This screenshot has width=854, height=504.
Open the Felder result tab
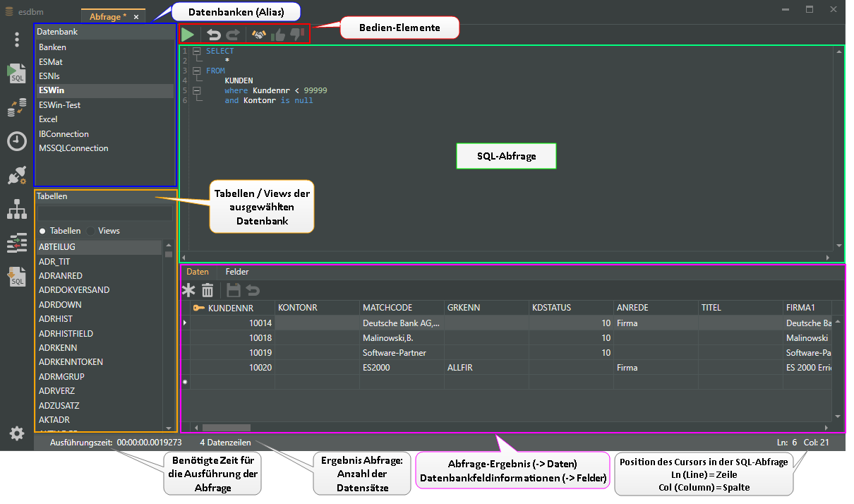[x=237, y=272]
